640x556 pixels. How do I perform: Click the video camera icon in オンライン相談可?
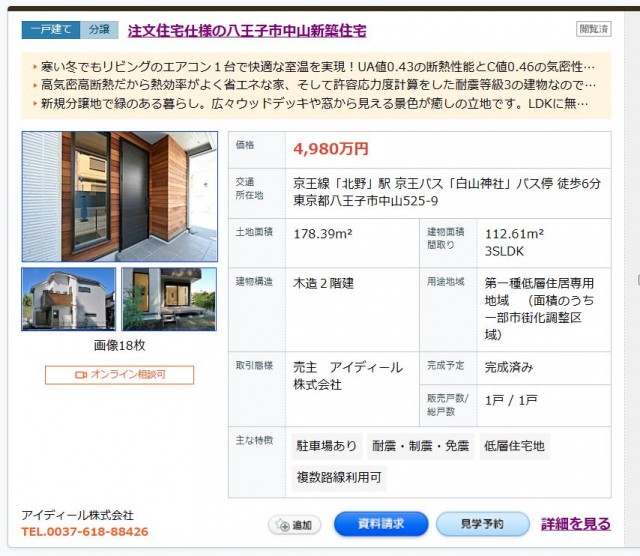pyautogui.click(x=81, y=375)
